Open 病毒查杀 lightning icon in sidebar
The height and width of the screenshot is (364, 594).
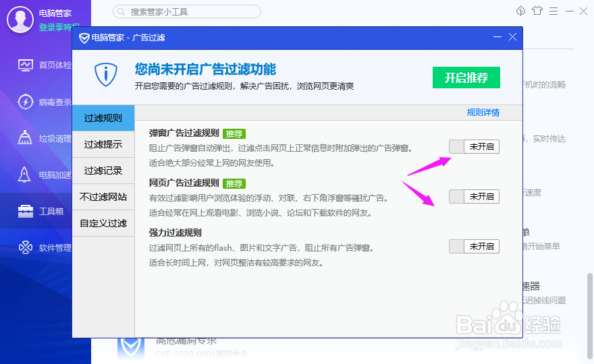tap(26, 102)
